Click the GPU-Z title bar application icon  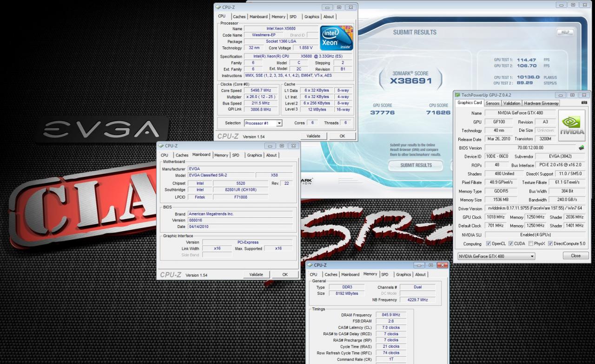[x=458, y=95]
